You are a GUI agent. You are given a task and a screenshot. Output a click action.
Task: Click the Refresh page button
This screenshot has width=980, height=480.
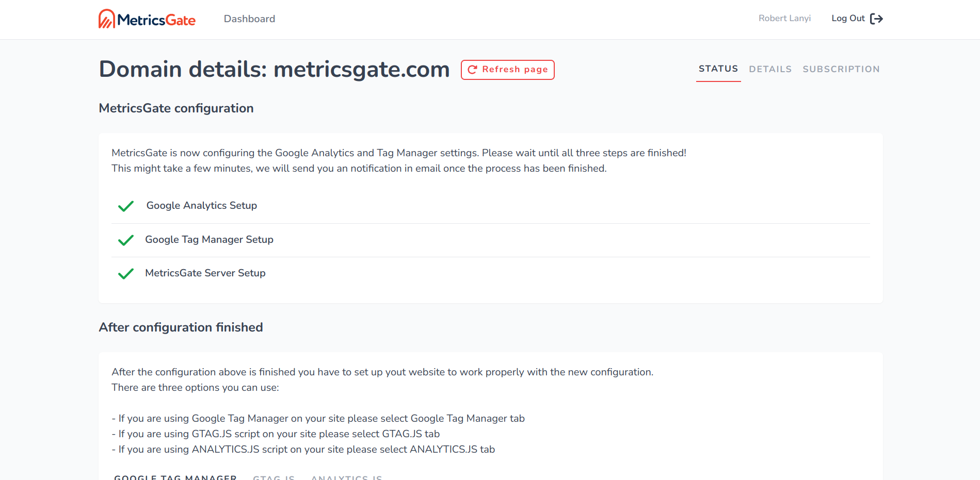click(508, 70)
